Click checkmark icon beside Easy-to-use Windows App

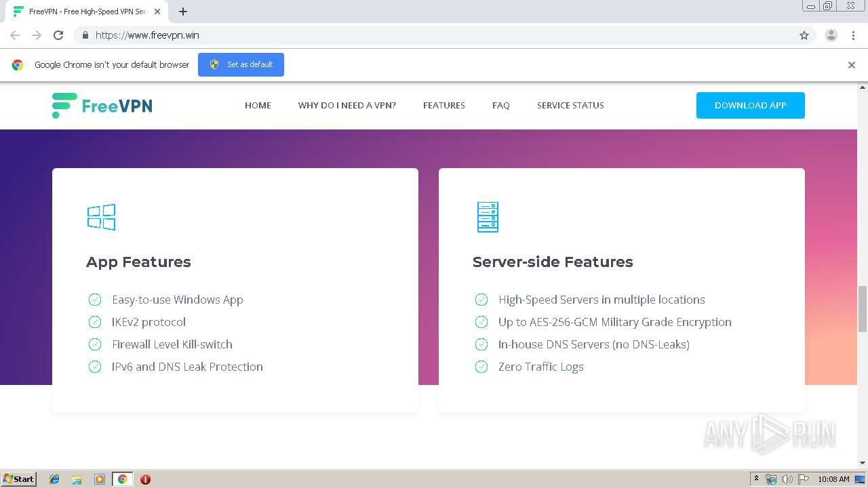click(x=95, y=300)
